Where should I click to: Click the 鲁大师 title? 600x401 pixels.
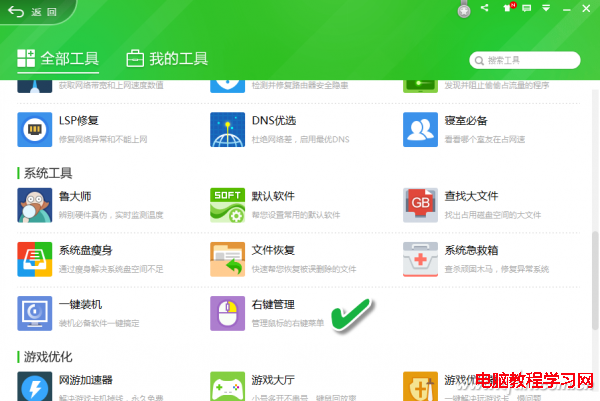tap(75, 196)
